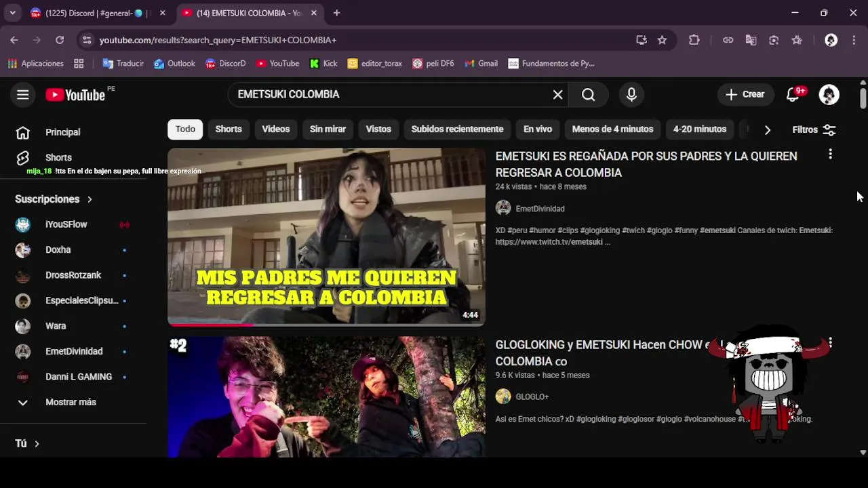Open DrossRotzank subscription channel
This screenshot has height=488, width=868.
pyautogui.click(x=73, y=275)
